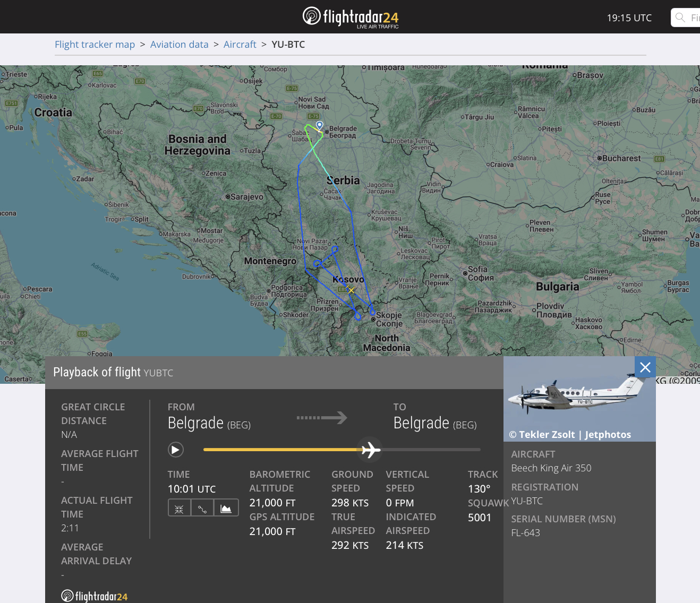Click the destination pin marker near Belgrade
This screenshot has height=603, width=700.
tap(319, 124)
